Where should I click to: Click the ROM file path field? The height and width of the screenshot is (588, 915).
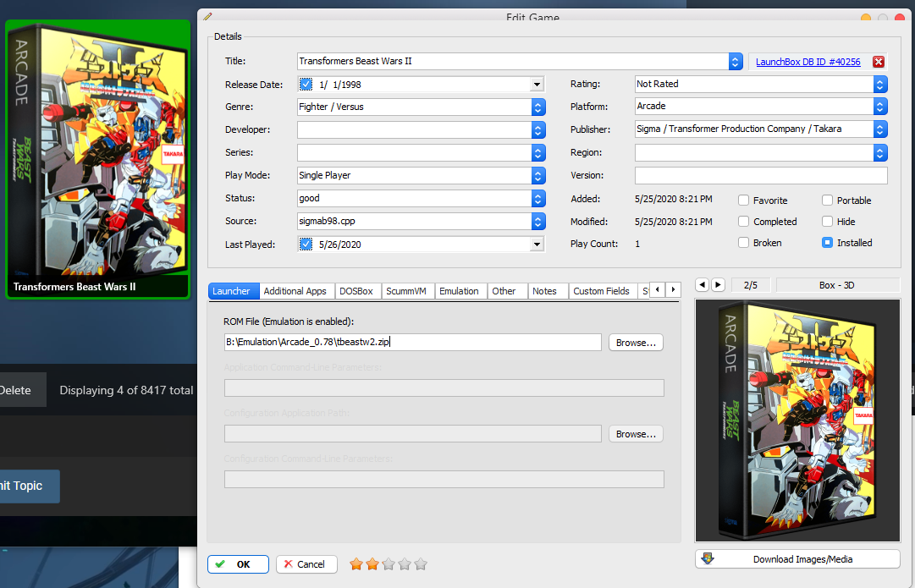tap(412, 342)
